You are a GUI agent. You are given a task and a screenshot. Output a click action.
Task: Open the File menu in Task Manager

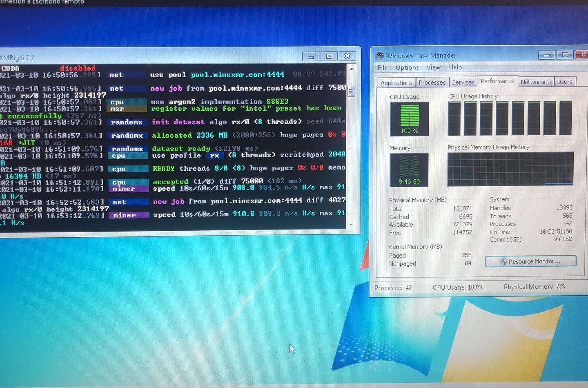point(383,67)
